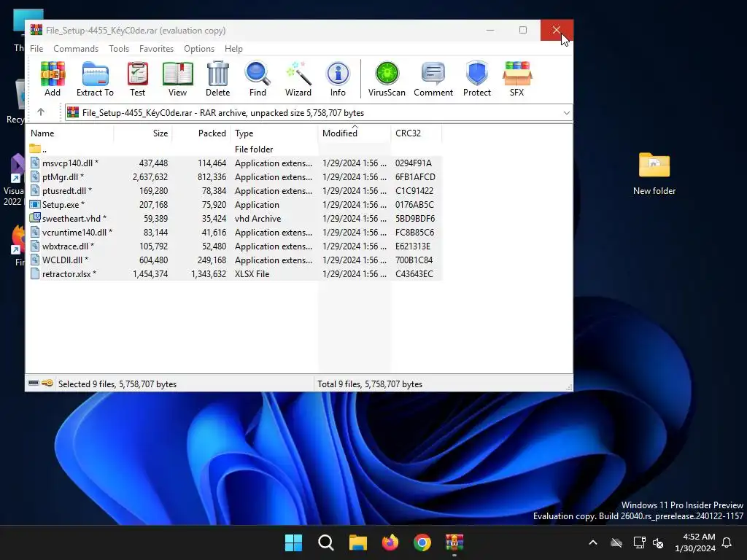Show archive Info
The width and height of the screenshot is (747, 560).
pos(338,79)
